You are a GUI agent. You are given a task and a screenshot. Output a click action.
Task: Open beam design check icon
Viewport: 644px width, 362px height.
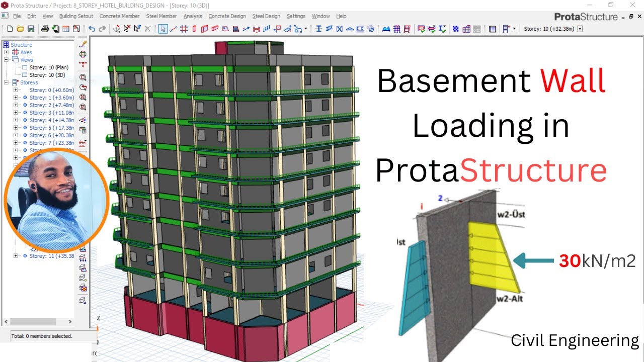(x=432, y=29)
